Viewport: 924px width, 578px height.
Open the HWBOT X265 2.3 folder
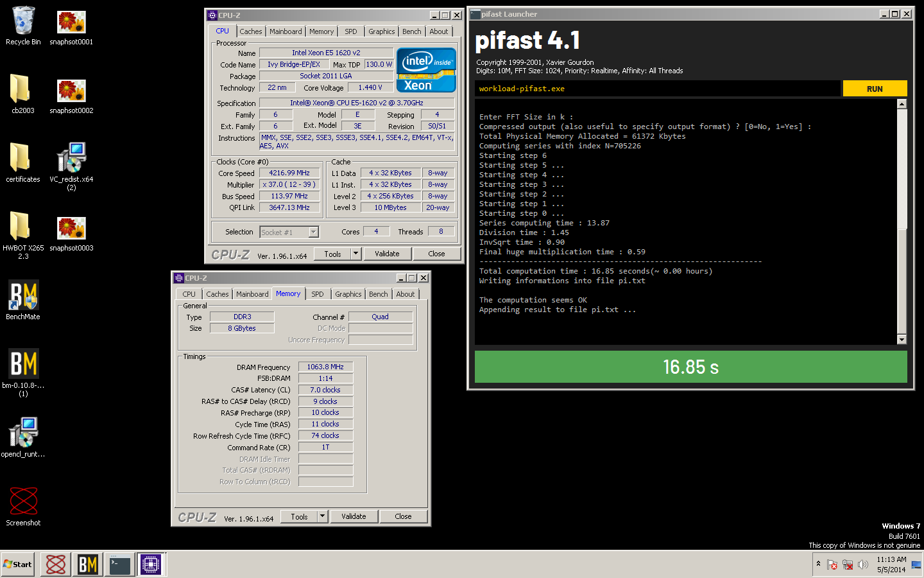click(22, 235)
